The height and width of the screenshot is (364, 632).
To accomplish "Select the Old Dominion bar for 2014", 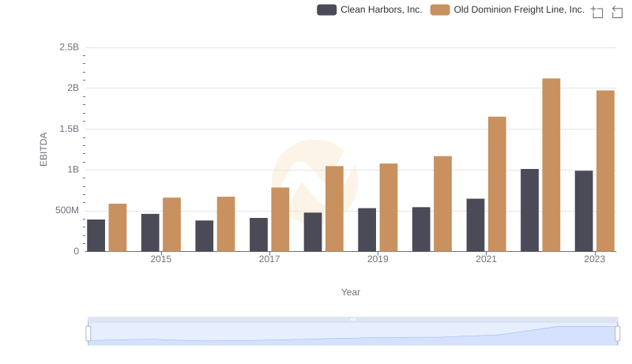I will pyautogui.click(x=118, y=227).
